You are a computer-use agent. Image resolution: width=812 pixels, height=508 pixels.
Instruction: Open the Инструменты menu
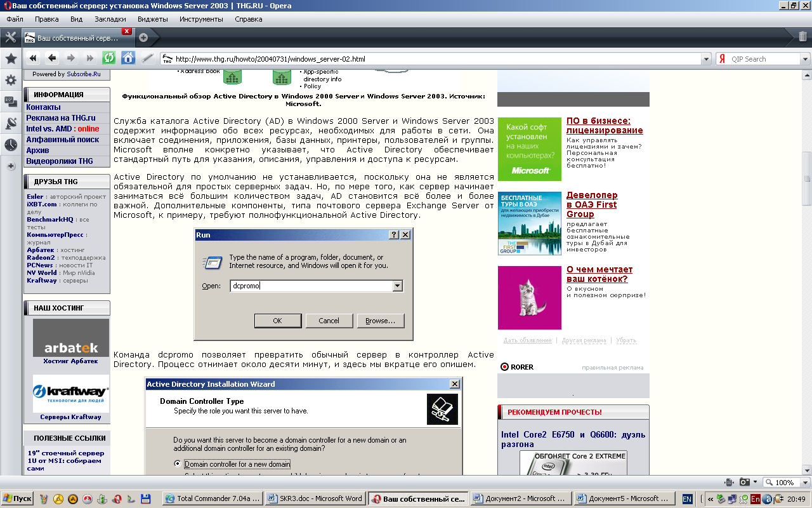[201, 19]
